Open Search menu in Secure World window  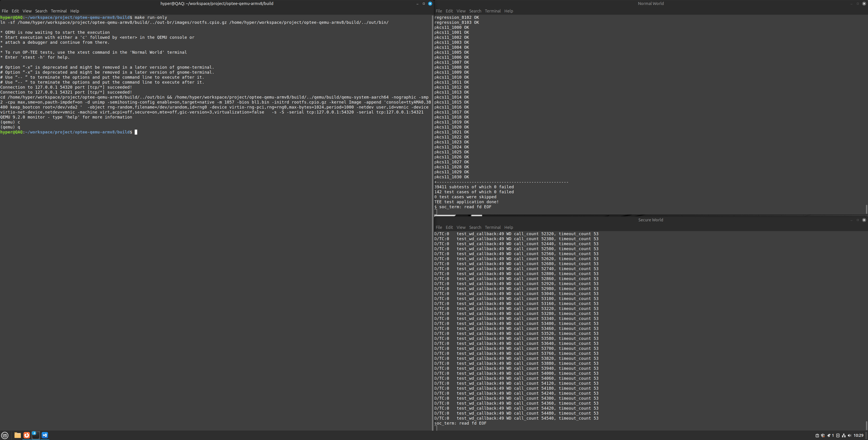click(x=475, y=227)
